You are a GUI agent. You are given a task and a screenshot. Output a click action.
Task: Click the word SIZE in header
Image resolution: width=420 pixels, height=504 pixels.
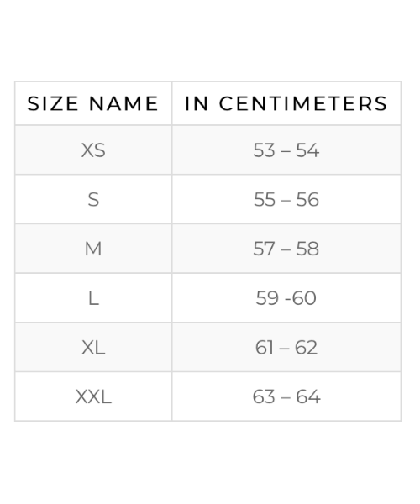click(53, 103)
